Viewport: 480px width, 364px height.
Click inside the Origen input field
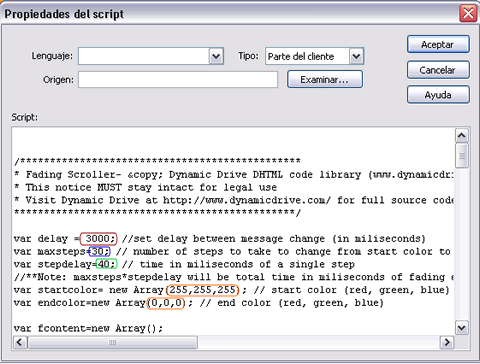click(178, 80)
